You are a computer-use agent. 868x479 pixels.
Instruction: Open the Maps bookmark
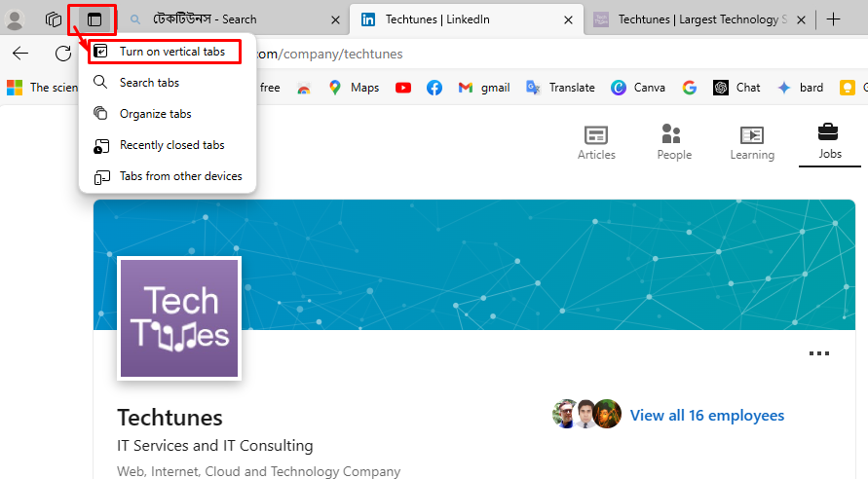pyautogui.click(x=354, y=88)
